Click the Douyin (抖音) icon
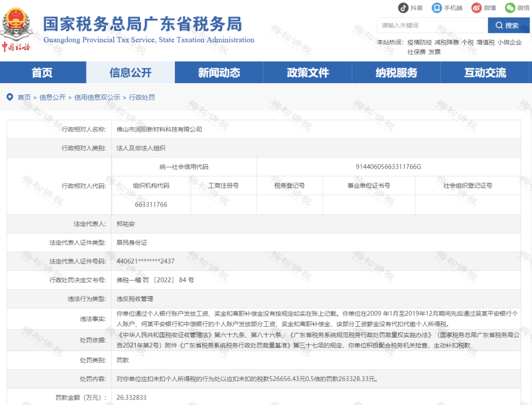 click(403, 7)
